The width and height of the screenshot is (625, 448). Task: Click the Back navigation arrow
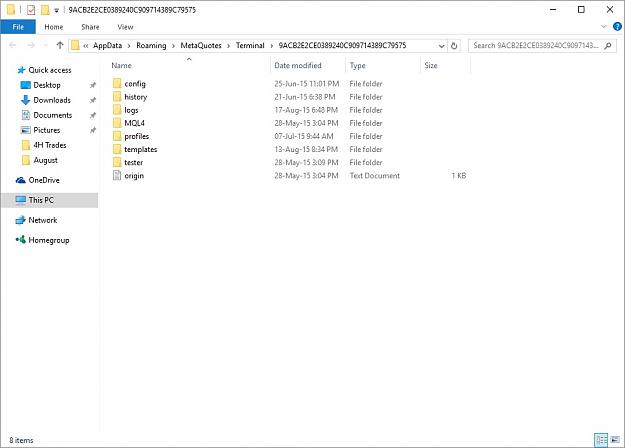(x=13, y=45)
